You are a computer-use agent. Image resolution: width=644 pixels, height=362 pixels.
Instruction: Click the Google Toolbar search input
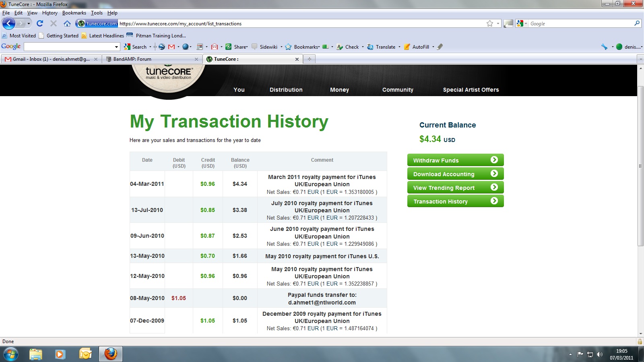[x=69, y=47]
